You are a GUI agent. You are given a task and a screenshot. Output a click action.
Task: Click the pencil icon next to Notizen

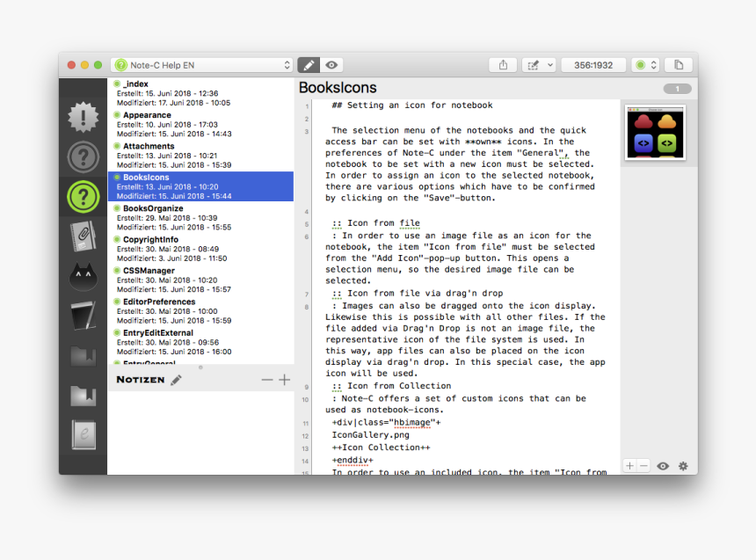click(x=176, y=380)
